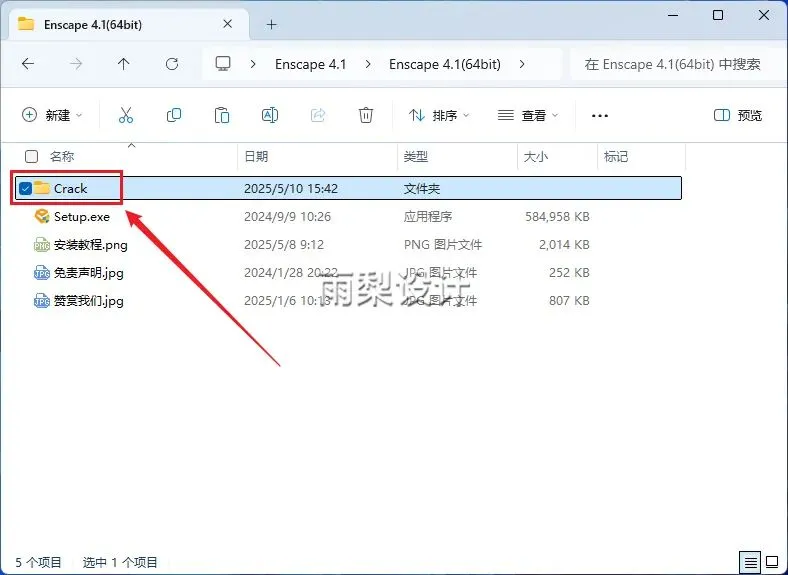Image resolution: width=788 pixels, height=575 pixels.
Task: Click the 584,958 KB size value
Action: pyautogui.click(x=557, y=217)
